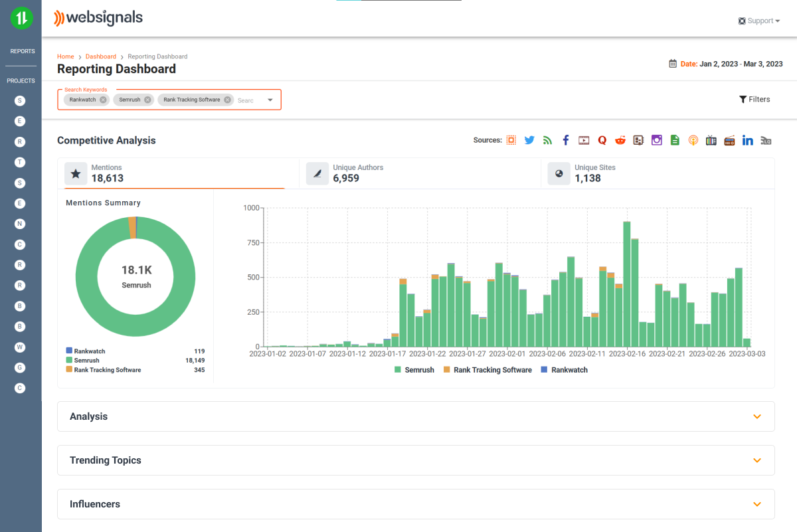Remove the Semrush keyword chip
797x532 pixels.
(x=147, y=100)
